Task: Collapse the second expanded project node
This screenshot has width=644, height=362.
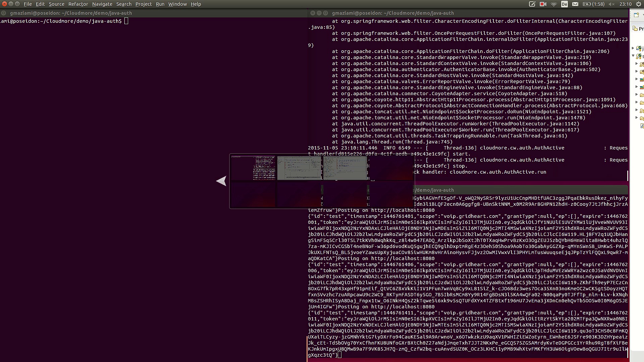Action: (633, 56)
